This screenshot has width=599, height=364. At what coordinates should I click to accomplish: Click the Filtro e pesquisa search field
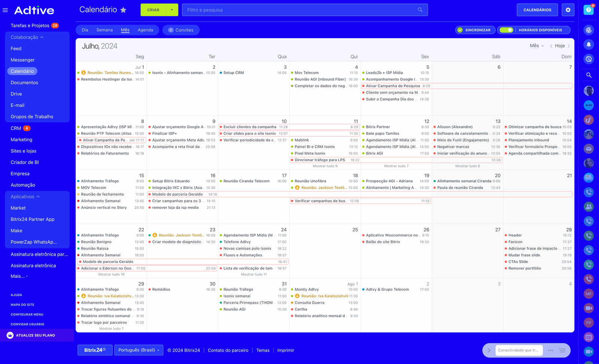[299, 10]
